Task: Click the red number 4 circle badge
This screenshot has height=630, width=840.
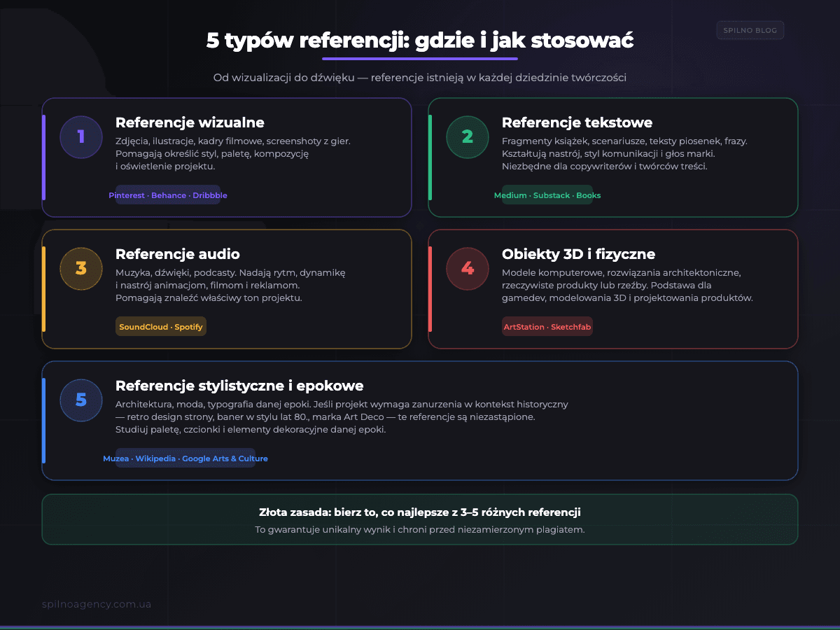Action: 468,268
